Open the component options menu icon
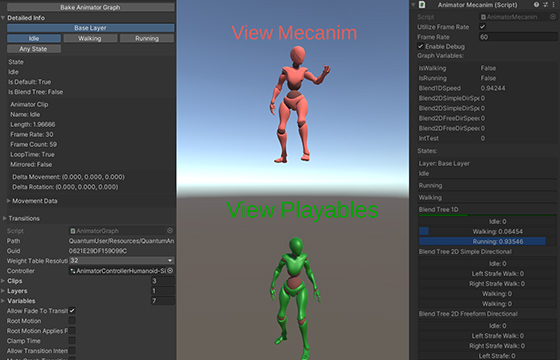 click(554, 5)
